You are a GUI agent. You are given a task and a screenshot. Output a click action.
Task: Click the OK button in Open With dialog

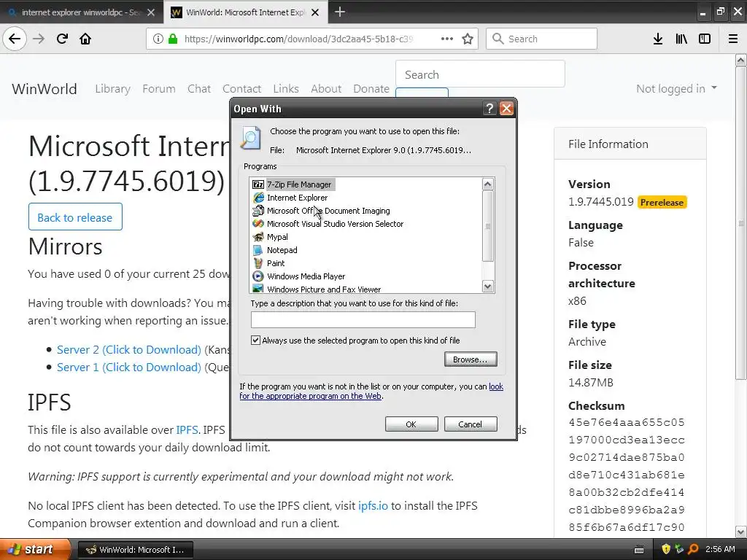pyautogui.click(x=411, y=424)
